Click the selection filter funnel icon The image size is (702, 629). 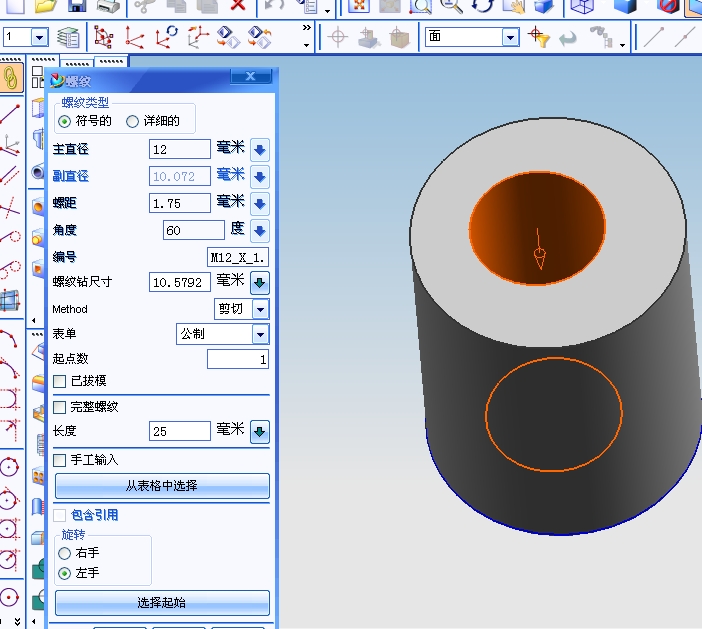coord(539,37)
